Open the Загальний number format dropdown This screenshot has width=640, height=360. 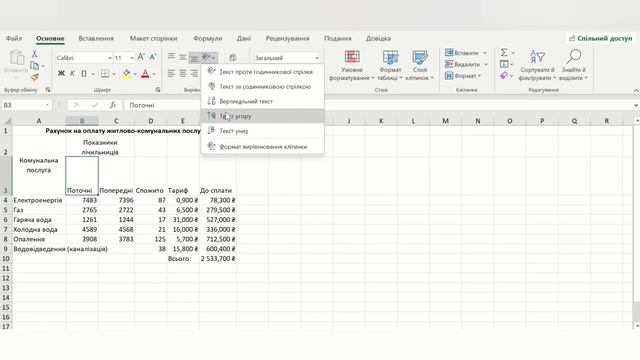pos(317,58)
